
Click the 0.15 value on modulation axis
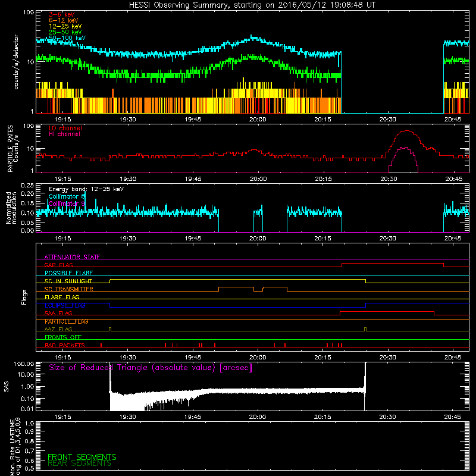[27, 203]
